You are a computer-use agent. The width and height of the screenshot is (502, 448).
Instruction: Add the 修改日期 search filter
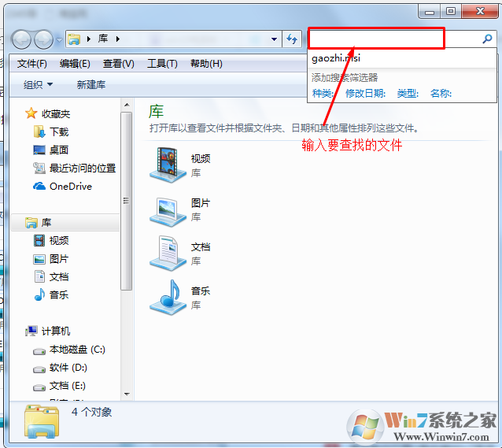pyautogui.click(x=365, y=93)
